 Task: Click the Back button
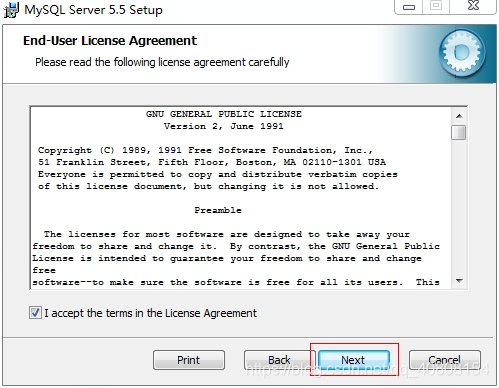click(279, 360)
